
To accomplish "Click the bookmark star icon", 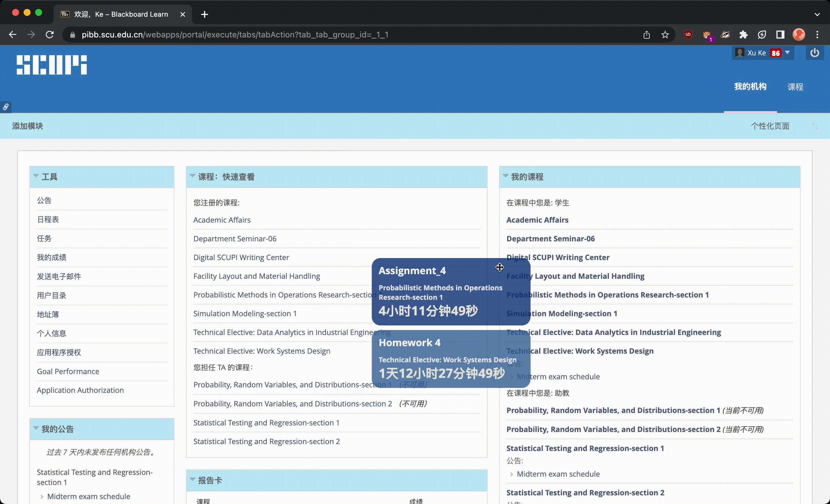I will point(665,35).
